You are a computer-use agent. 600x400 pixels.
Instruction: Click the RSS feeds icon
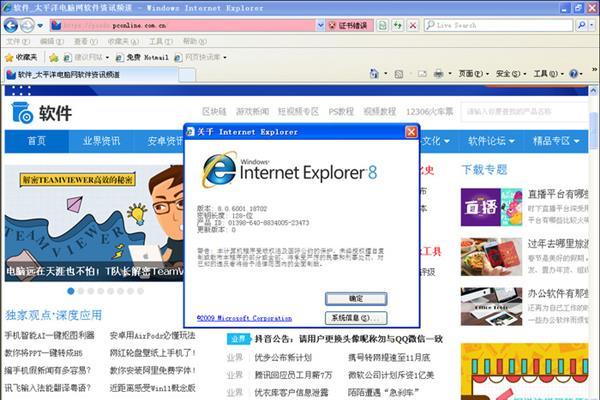click(399, 73)
